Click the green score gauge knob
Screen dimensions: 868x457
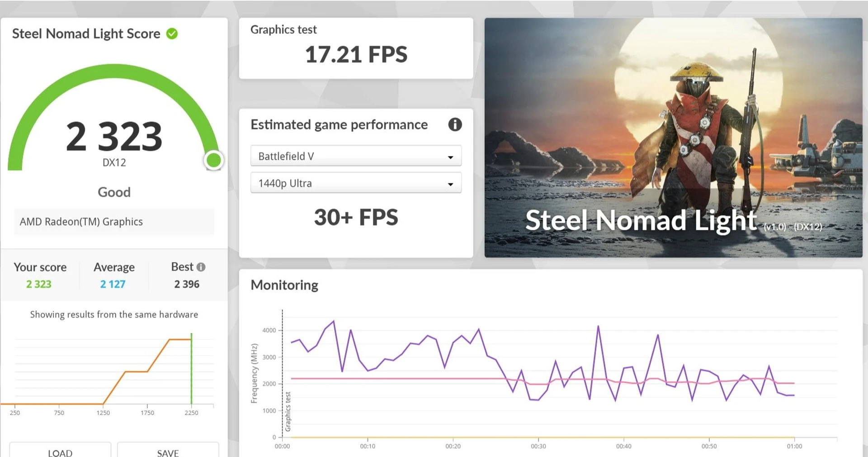click(213, 160)
